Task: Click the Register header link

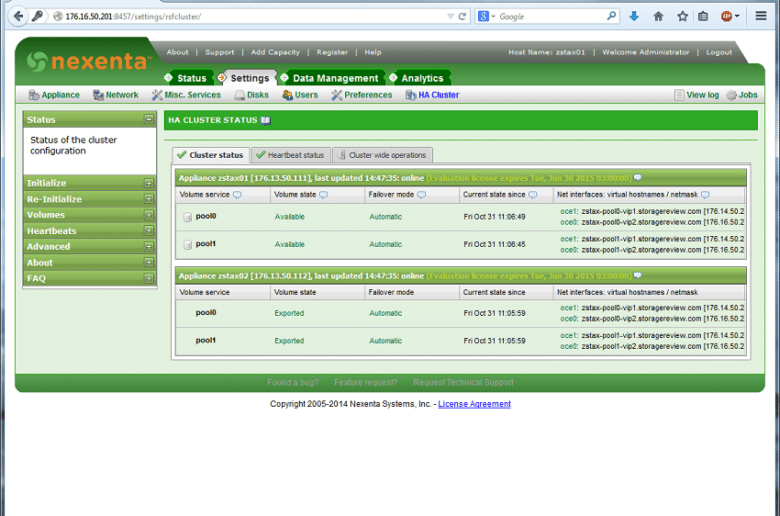Action: [x=332, y=52]
